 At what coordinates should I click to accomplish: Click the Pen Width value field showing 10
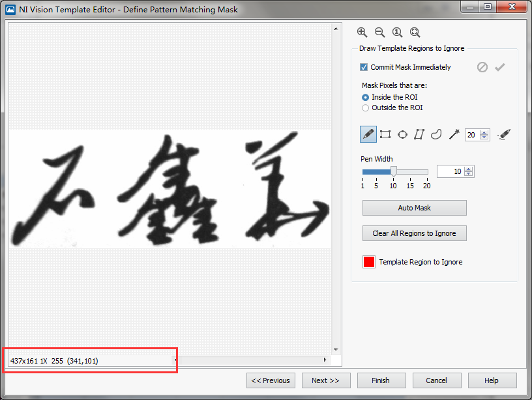point(451,171)
